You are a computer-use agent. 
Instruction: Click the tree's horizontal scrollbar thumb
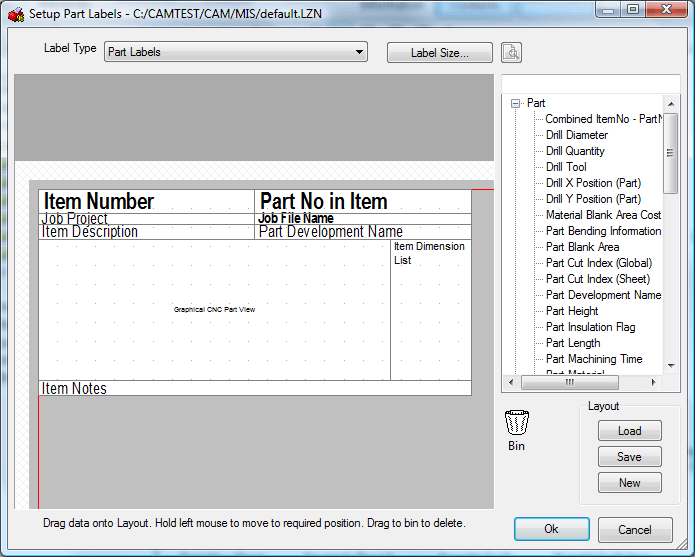tap(570, 382)
